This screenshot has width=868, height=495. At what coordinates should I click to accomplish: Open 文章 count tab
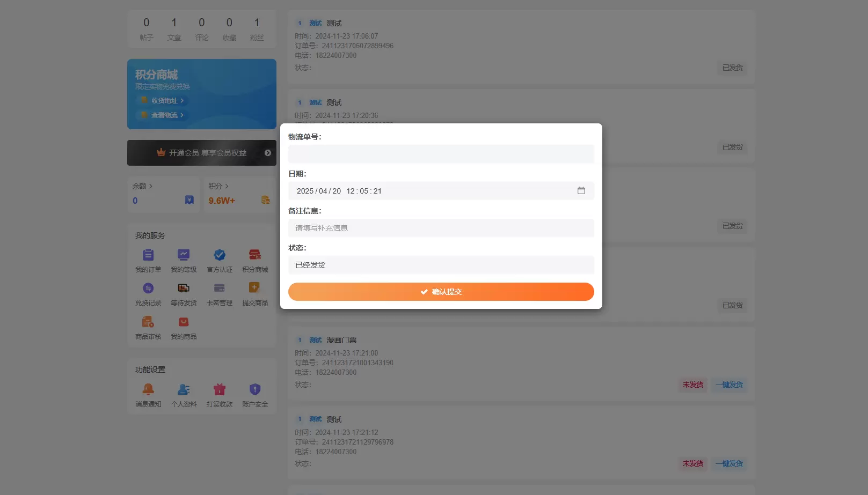(x=174, y=29)
